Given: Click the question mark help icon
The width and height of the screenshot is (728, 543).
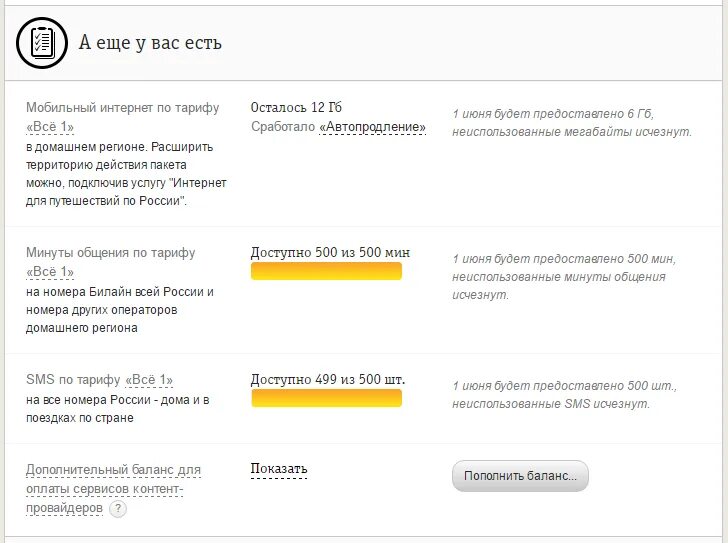Looking at the screenshot, I should pyautogui.click(x=118, y=508).
